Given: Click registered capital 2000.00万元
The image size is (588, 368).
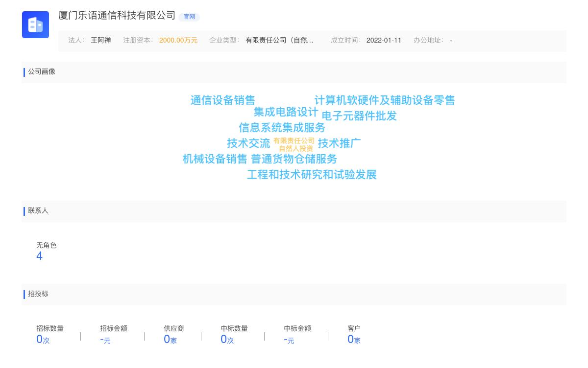Looking at the screenshot, I should 178,41.
